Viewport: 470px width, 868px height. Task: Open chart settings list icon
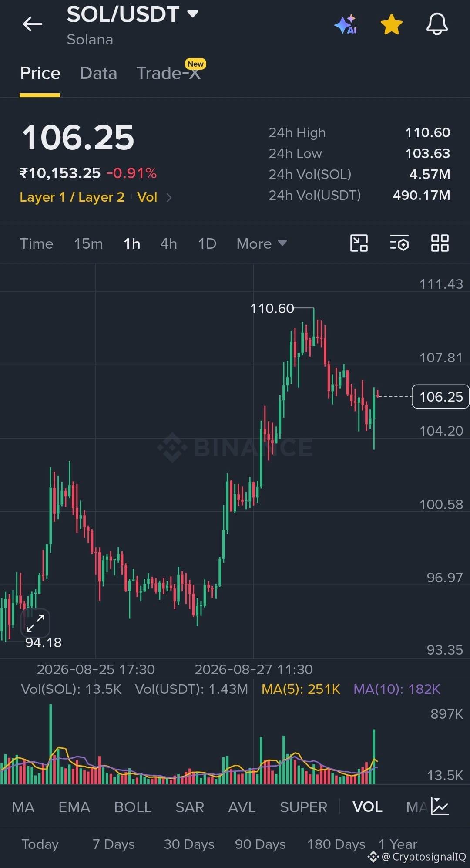pyautogui.click(x=399, y=243)
